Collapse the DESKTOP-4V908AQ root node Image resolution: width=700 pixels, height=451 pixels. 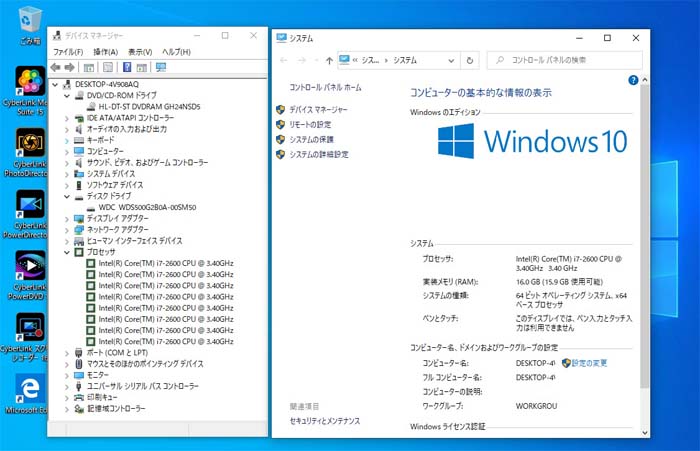[55, 84]
